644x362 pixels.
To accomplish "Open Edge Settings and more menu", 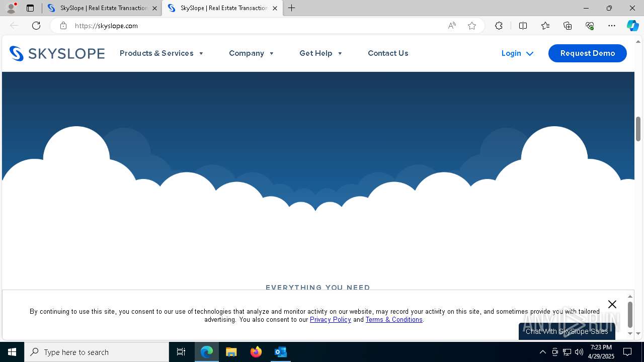I will click(612, 26).
